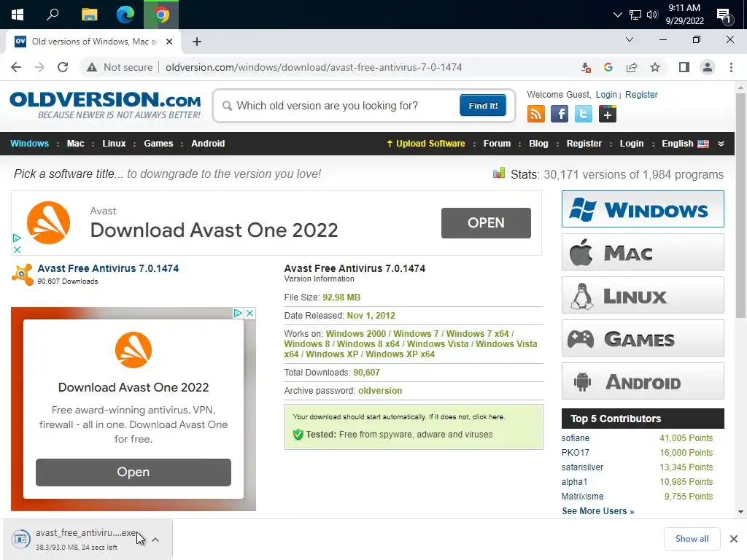This screenshot has width=747, height=560.
Task: Open the Windows category sidebar button
Action: (x=643, y=209)
